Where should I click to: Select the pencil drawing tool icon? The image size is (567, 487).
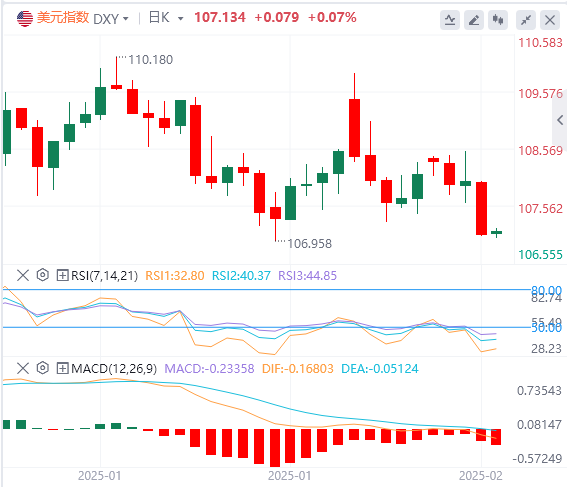click(x=474, y=20)
